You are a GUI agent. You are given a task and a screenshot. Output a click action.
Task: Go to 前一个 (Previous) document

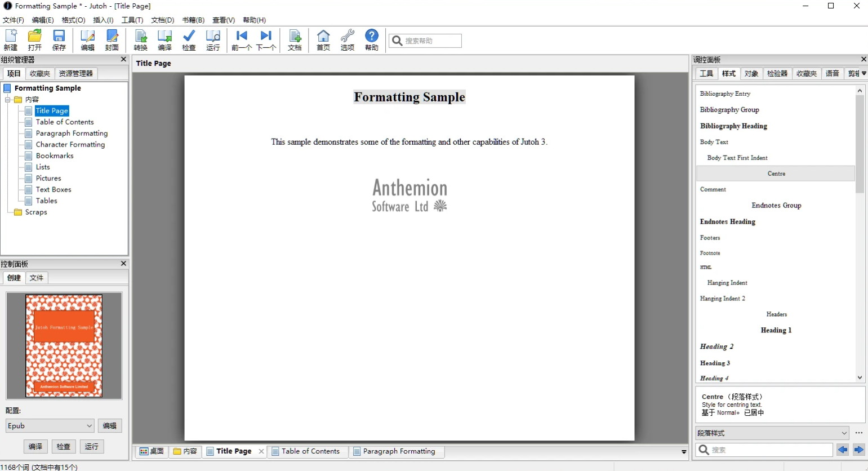coord(242,40)
